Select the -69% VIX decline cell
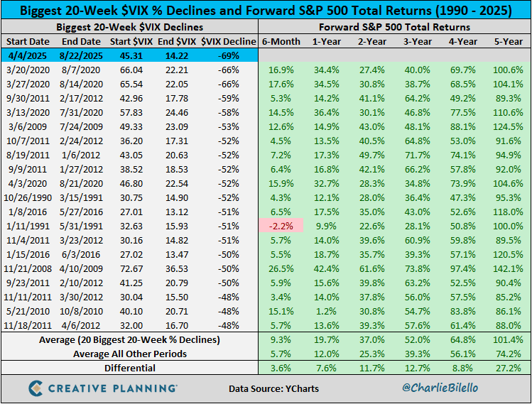The width and height of the screenshot is (532, 404). point(228,55)
